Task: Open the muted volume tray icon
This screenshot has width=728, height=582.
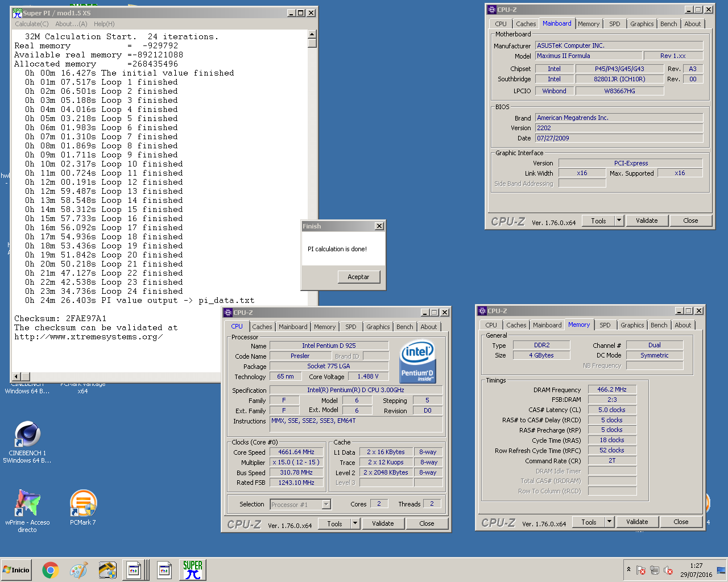Action: pyautogui.click(x=668, y=570)
